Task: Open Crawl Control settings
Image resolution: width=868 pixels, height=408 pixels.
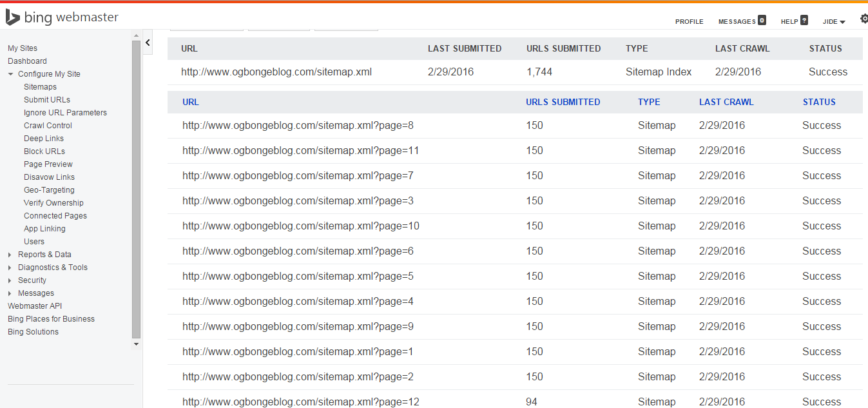Action: pos(48,126)
